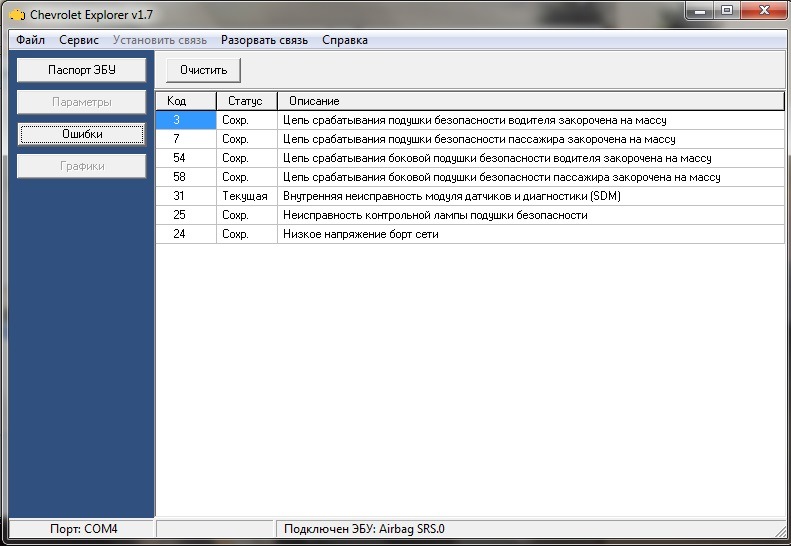791x546 pixels.
Task: Sort by the Код column header
Action: point(186,101)
